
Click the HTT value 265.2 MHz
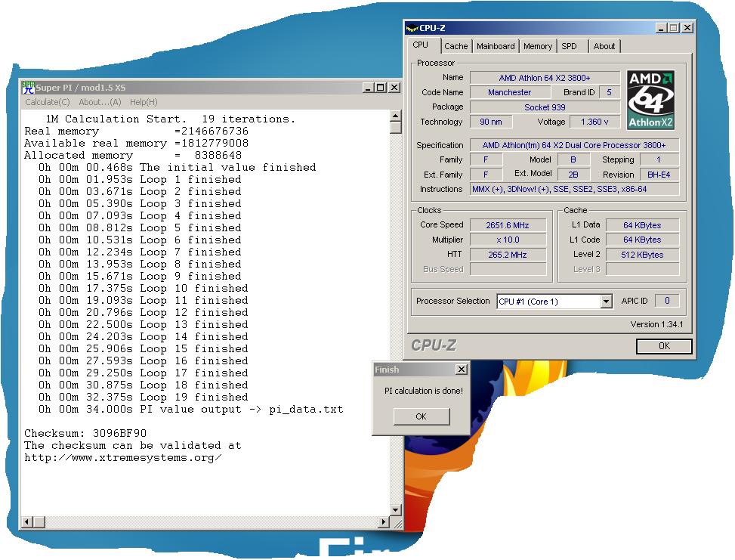(508, 255)
